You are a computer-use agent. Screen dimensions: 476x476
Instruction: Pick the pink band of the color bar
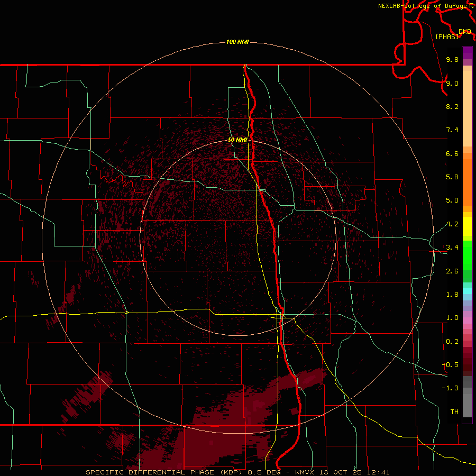pyautogui.click(x=467, y=321)
